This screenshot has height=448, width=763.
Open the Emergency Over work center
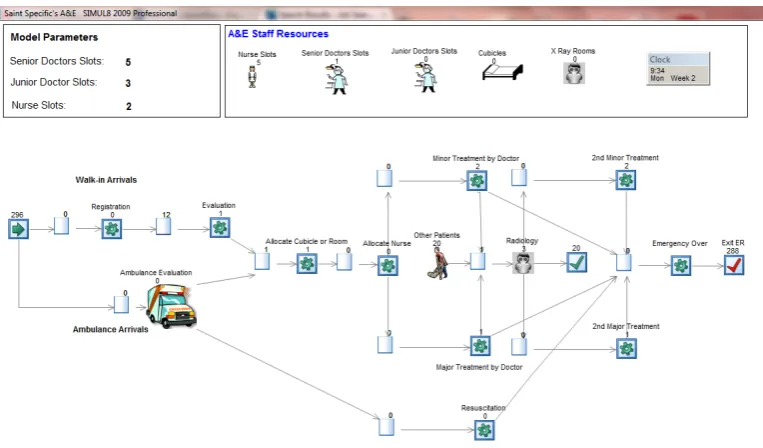pos(681,266)
